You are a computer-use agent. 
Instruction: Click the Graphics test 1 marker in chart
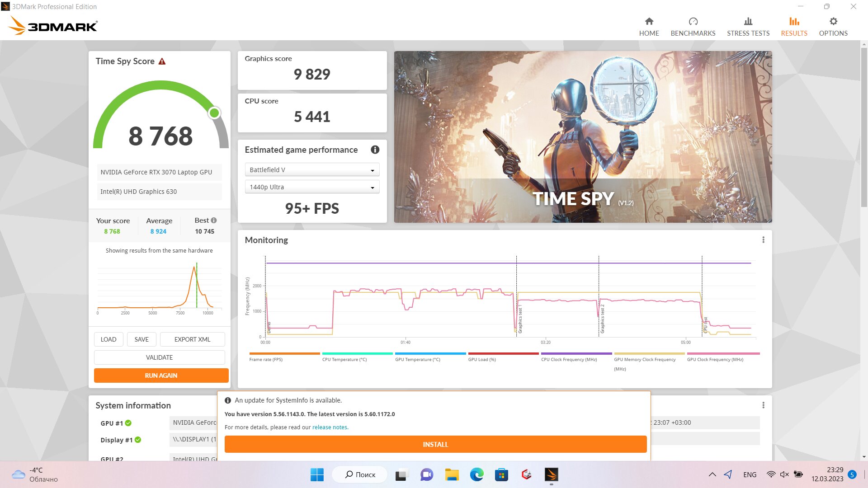pyautogui.click(x=520, y=319)
